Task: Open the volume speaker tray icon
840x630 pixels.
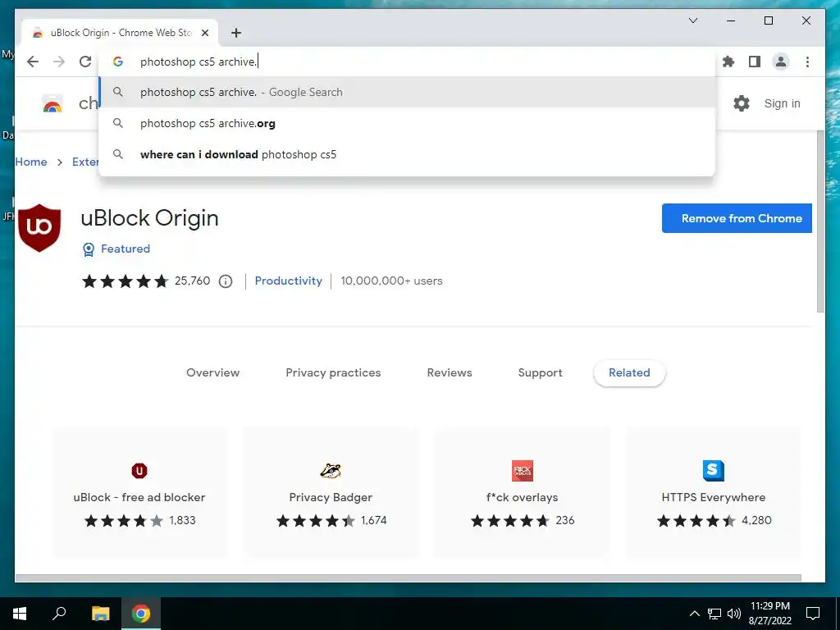Action: tap(734, 614)
